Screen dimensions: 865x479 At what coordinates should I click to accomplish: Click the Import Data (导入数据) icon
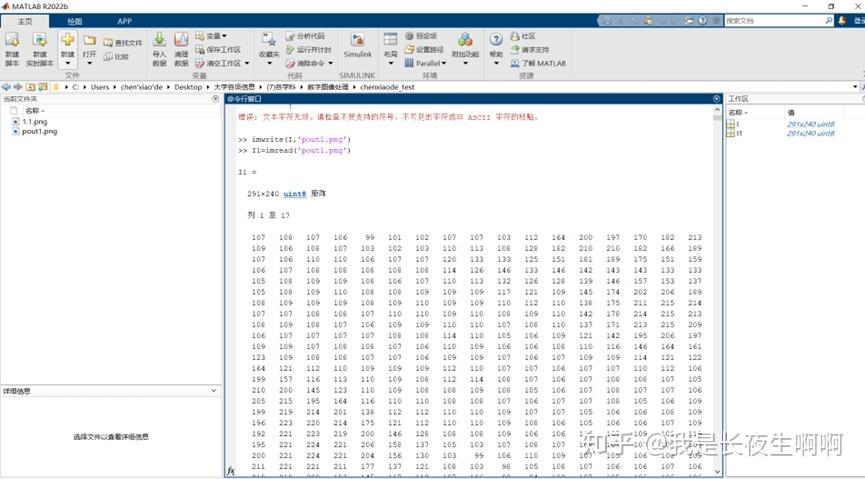tap(159, 41)
